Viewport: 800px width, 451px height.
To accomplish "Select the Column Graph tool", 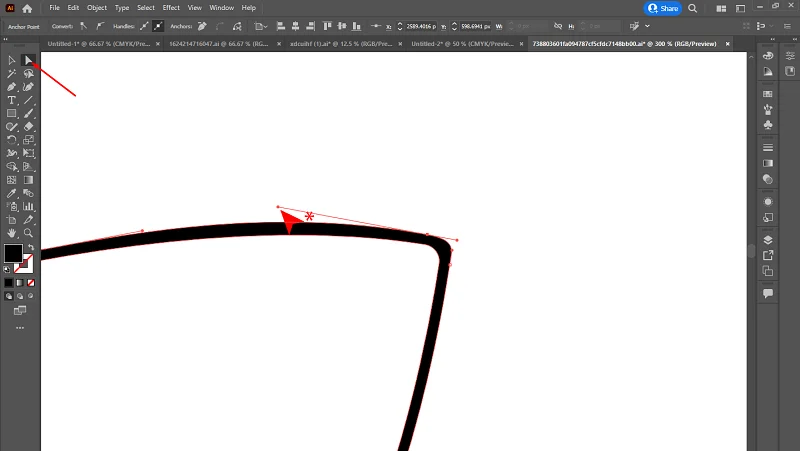I will pyautogui.click(x=29, y=207).
